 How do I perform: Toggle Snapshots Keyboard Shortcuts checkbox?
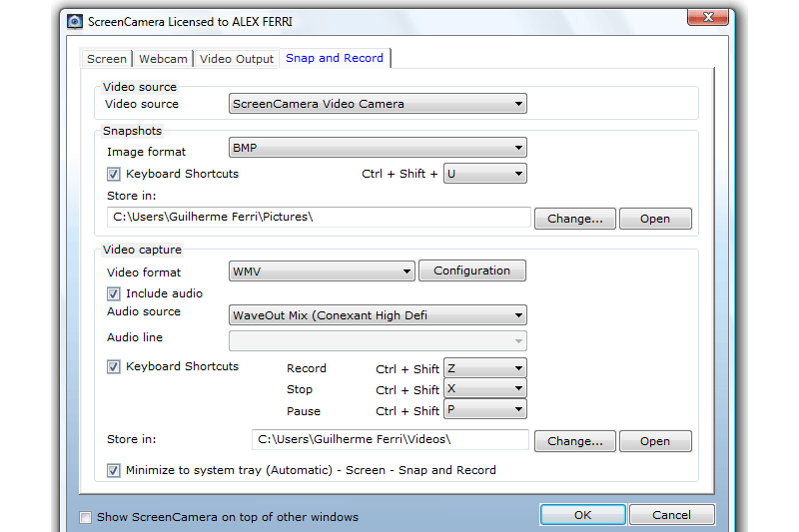click(x=114, y=174)
